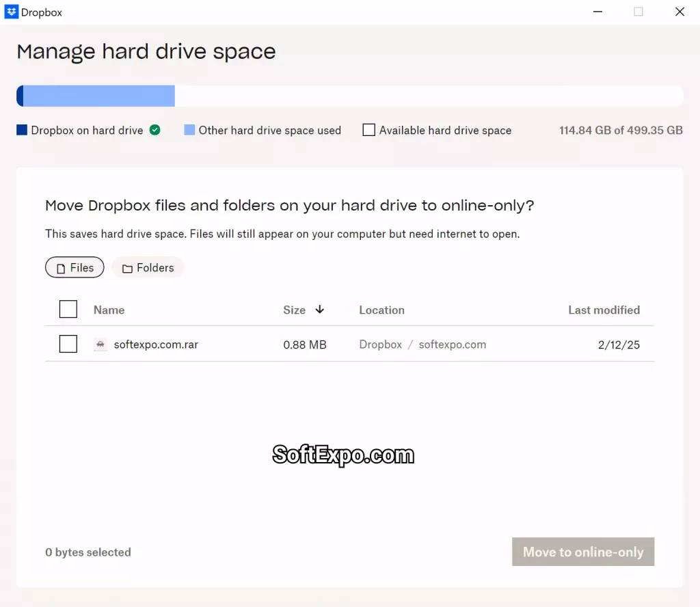Viewport: 700px width, 607px height.
Task: Switch to the Folders tab
Action: point(148,267)
